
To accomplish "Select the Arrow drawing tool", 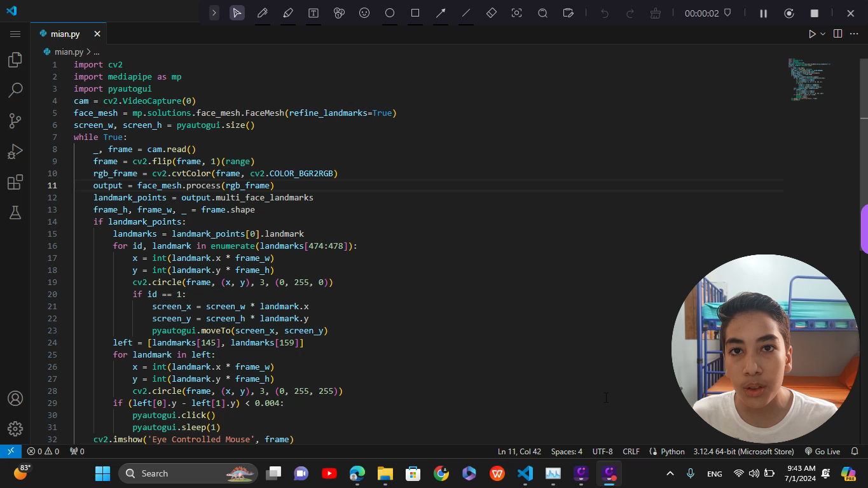I will click(441, 13).
